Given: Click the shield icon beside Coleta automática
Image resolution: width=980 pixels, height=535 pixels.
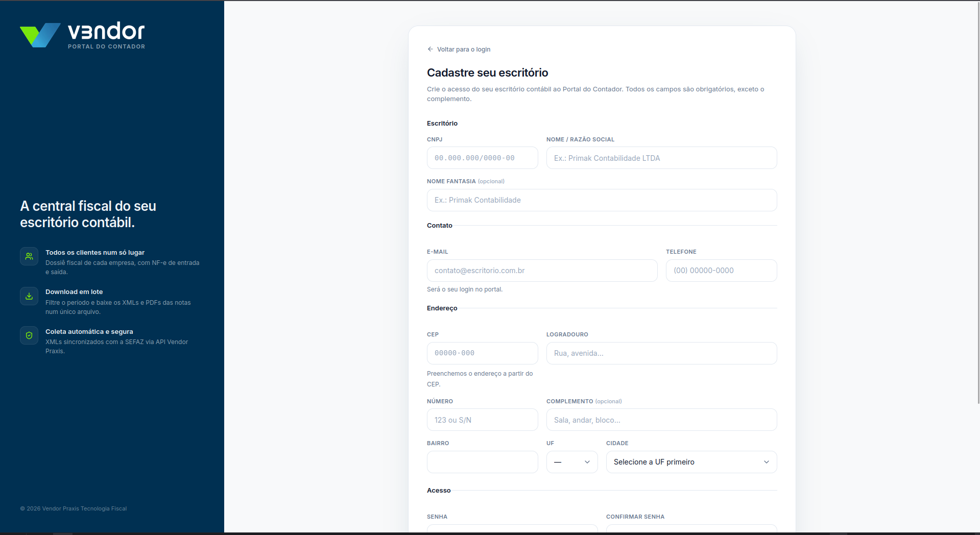Looking at the screenshot, I should tap(29, 335).
